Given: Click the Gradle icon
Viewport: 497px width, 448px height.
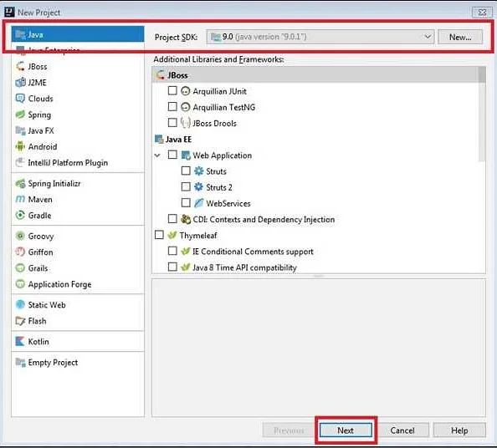Looking at the screenshot, I should (x=20, y=216).
